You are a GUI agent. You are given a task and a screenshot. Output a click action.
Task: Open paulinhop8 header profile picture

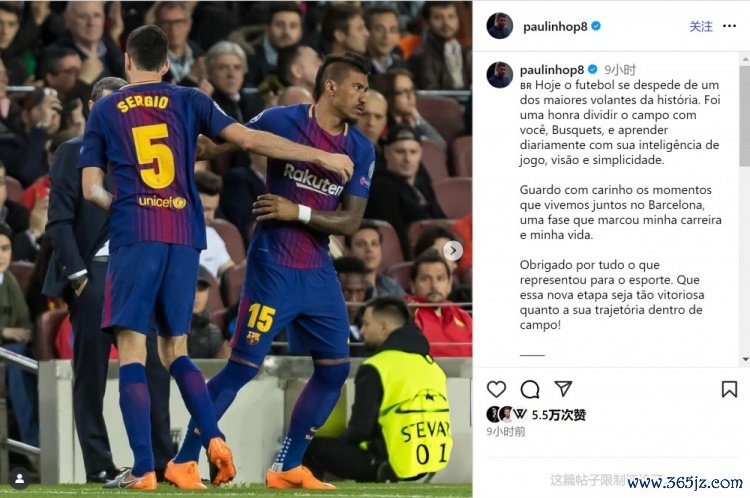click(499, 26)
